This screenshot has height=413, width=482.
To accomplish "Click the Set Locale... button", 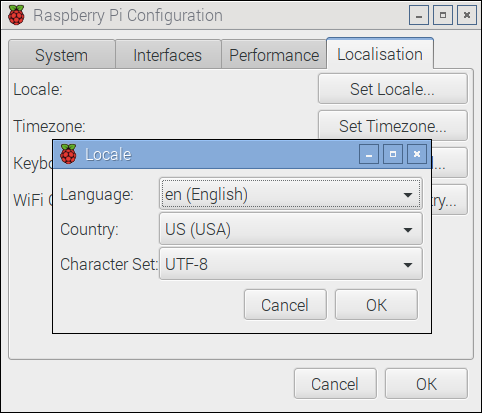I will [x=393, y=89].
